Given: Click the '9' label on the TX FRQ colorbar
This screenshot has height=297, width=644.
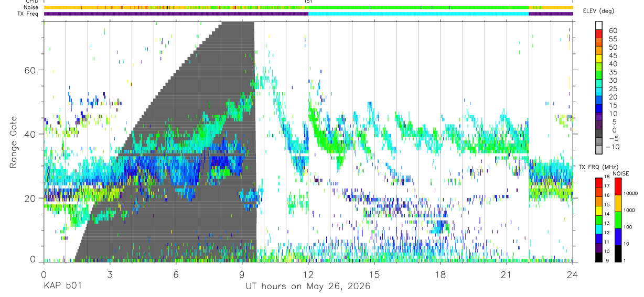Looking at the screenshot, I should pyautogui.click(x=607, y=261).
